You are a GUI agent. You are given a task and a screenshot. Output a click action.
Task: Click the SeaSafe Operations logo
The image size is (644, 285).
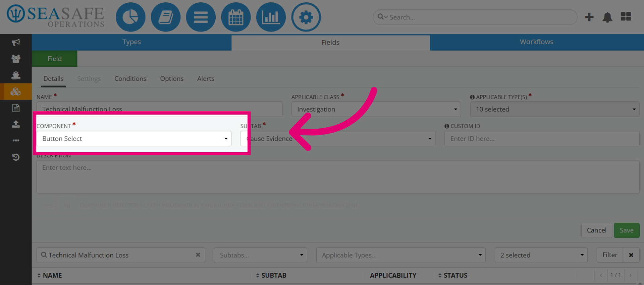tap(56, 16)
